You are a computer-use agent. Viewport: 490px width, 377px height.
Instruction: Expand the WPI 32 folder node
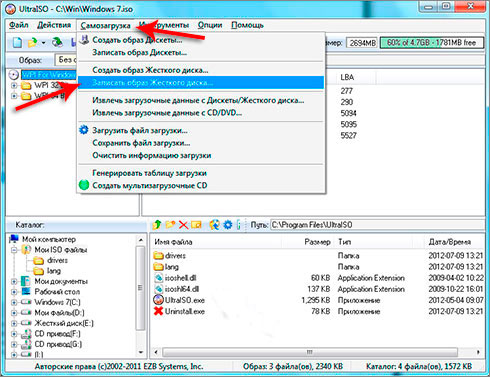point(14,85)
